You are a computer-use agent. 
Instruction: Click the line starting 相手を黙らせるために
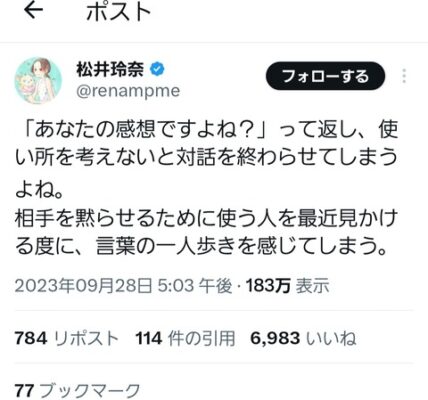click(207, 219)
